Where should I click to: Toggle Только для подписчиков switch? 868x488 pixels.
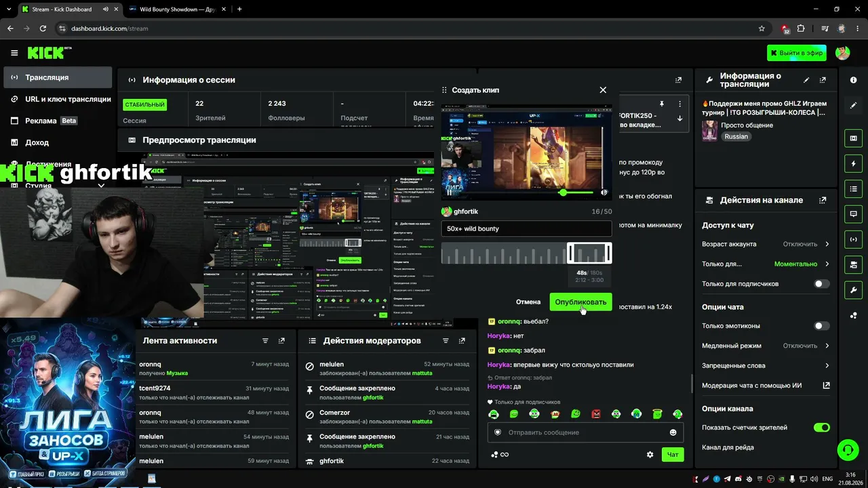[821, 284]
